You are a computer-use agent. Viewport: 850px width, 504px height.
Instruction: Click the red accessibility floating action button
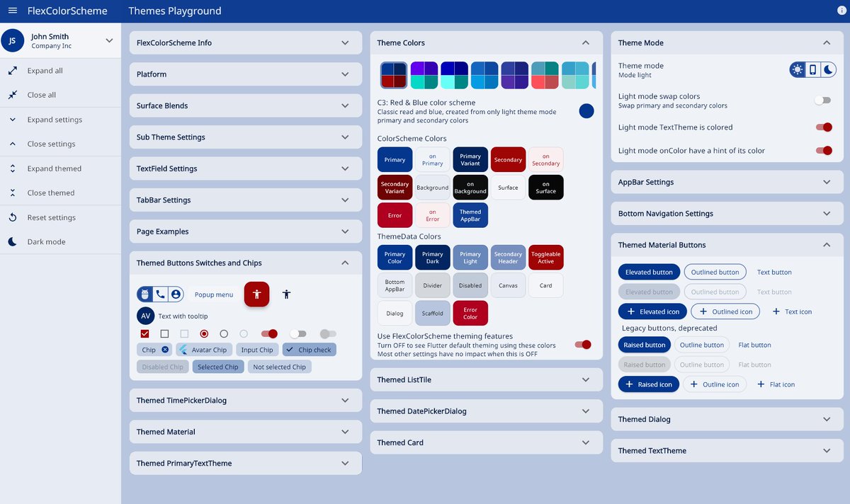[x=257, y=294]
